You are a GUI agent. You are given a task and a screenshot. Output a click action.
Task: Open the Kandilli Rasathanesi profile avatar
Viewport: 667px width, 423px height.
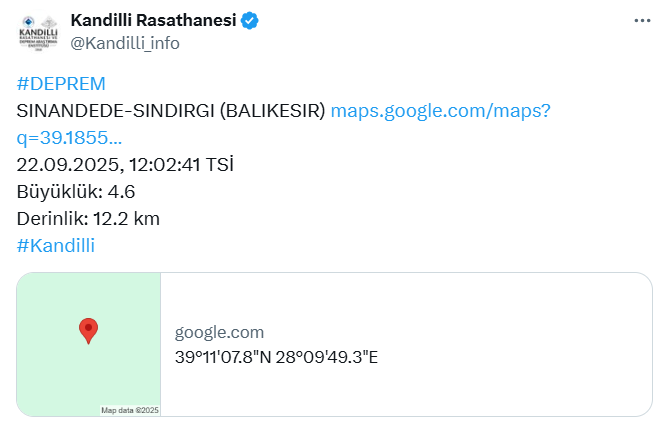(x=39, y=34)
